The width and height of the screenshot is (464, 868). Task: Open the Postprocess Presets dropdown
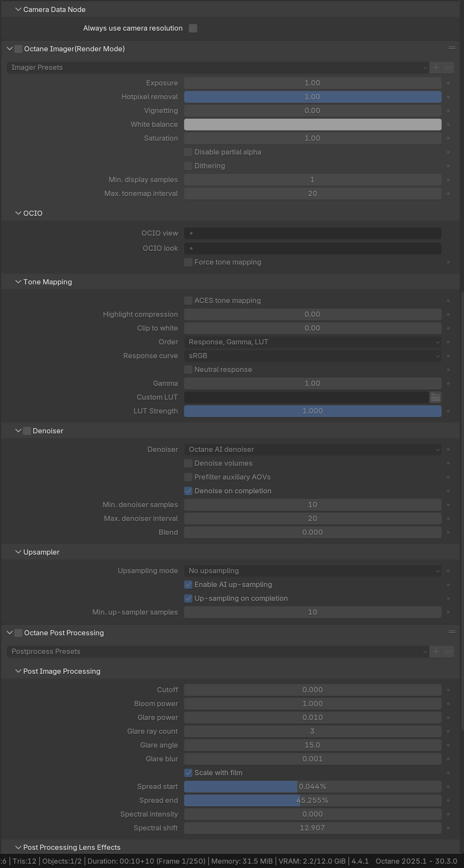click(218, 651)
